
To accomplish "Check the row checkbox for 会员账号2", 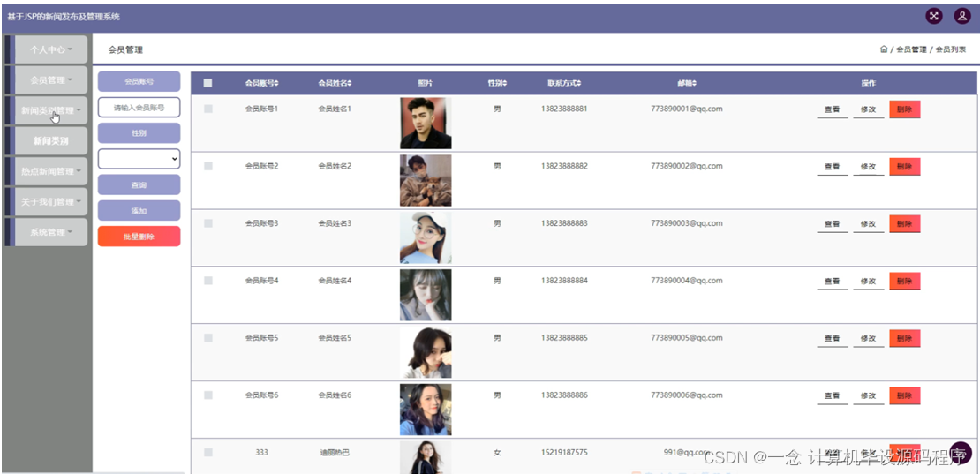I will point(208,166).
